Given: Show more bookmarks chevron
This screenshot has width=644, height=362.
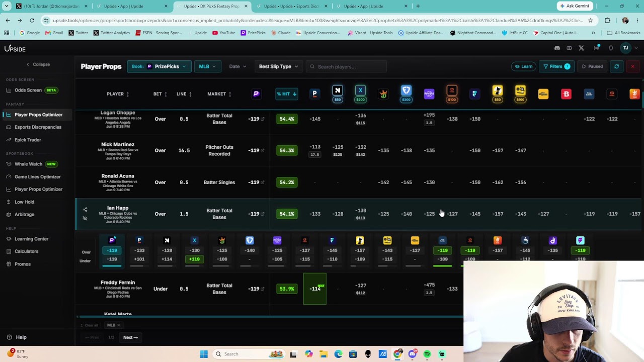Looking at the screenshot, I should (593, 33).
